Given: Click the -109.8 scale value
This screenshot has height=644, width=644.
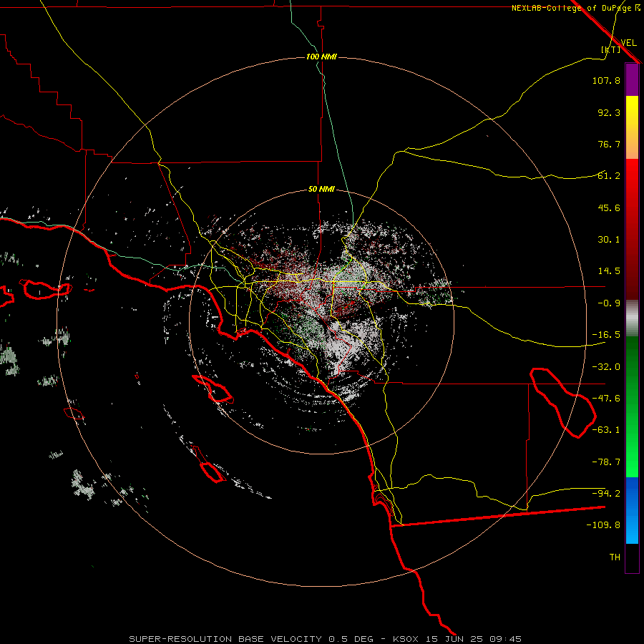Looking at the screenshot, I should (x=603, y=525).
